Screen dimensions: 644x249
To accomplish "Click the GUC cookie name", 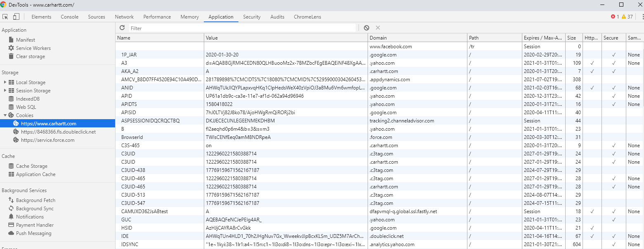I will click(x=126, y=220).
